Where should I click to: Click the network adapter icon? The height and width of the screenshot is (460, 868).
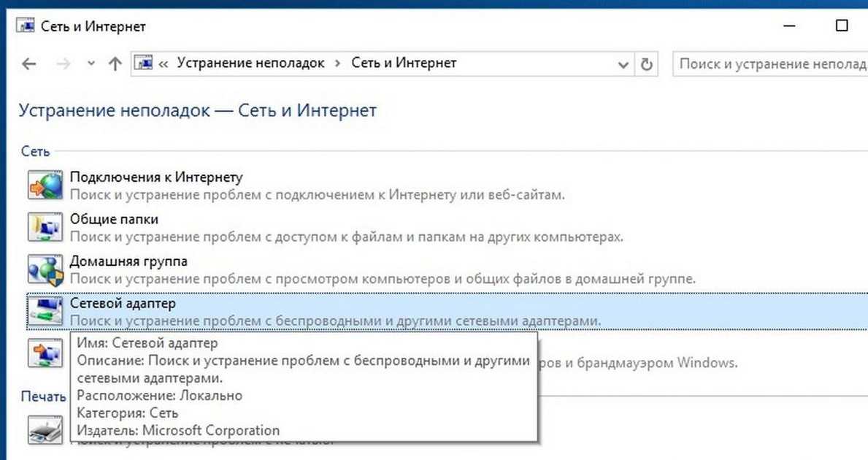45,311
